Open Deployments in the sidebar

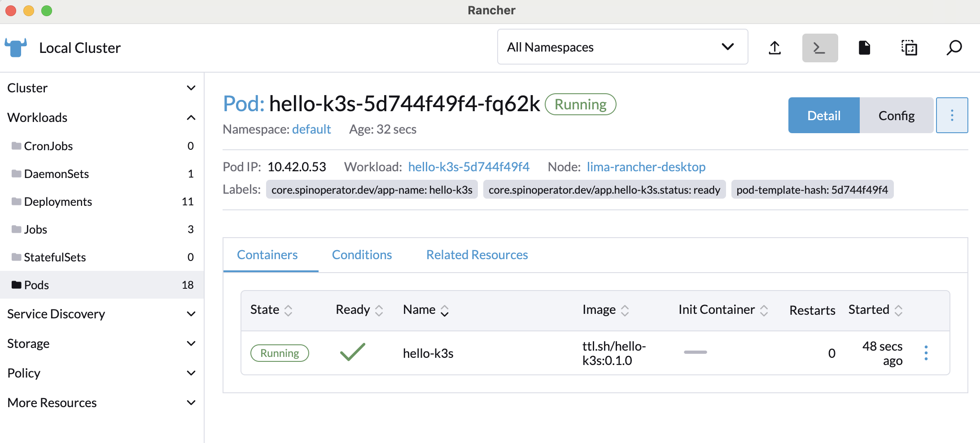[102, 201]
